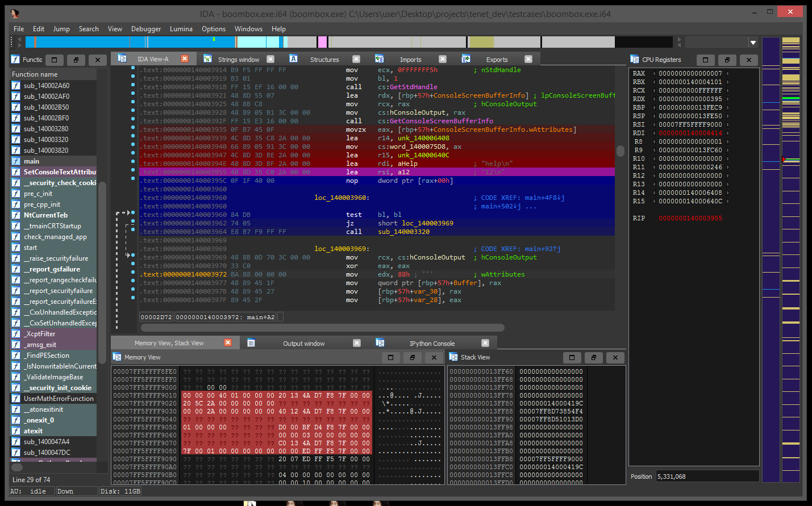Screen dimensions: 812x506
Task: Open the navigation band dropdown arrow
Action: (x=753, y=43)
